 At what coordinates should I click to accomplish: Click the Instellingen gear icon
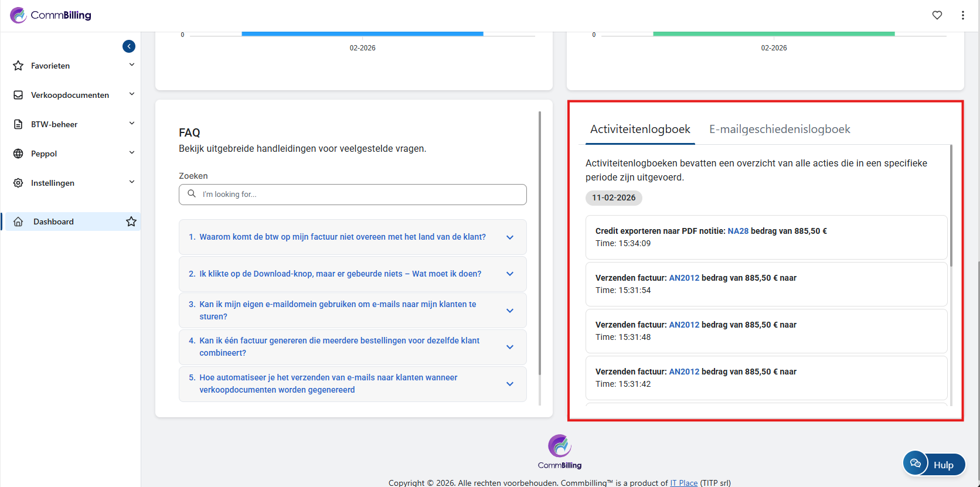[x=18, y=183]
